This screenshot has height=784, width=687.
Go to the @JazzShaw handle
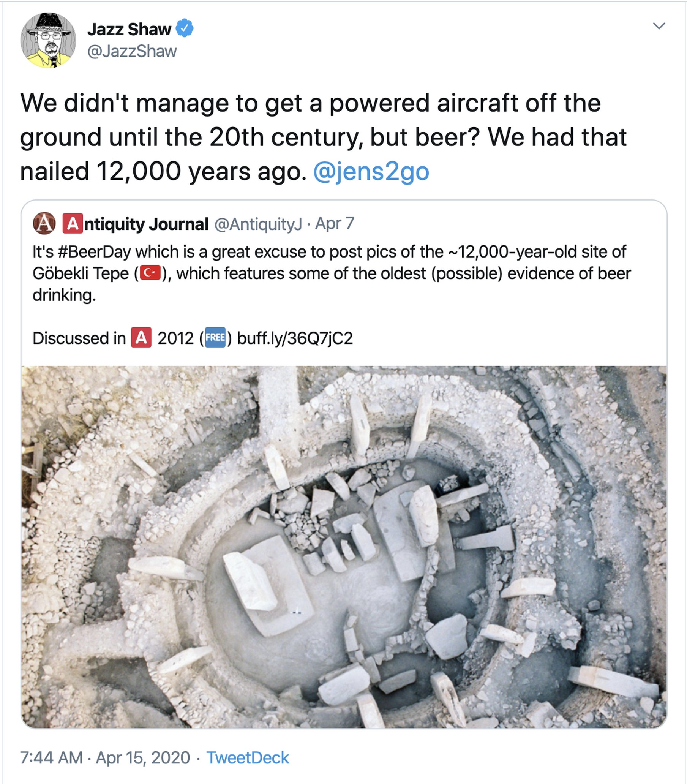pos(132,51)
